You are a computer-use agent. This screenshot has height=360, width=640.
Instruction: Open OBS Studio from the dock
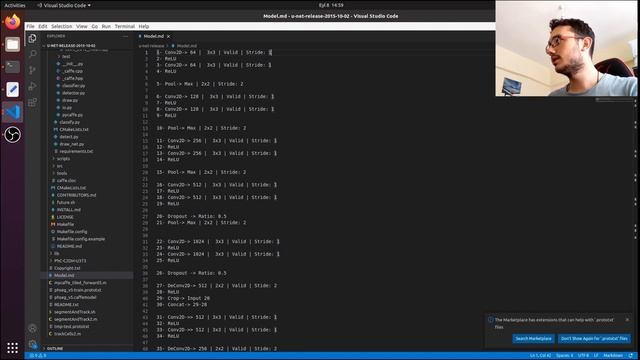(12, 134)
